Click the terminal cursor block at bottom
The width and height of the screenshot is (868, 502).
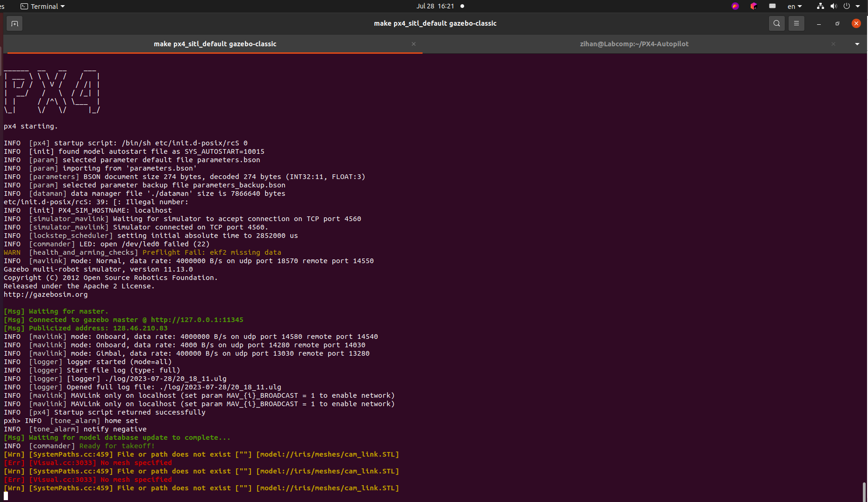coord(6,496)
